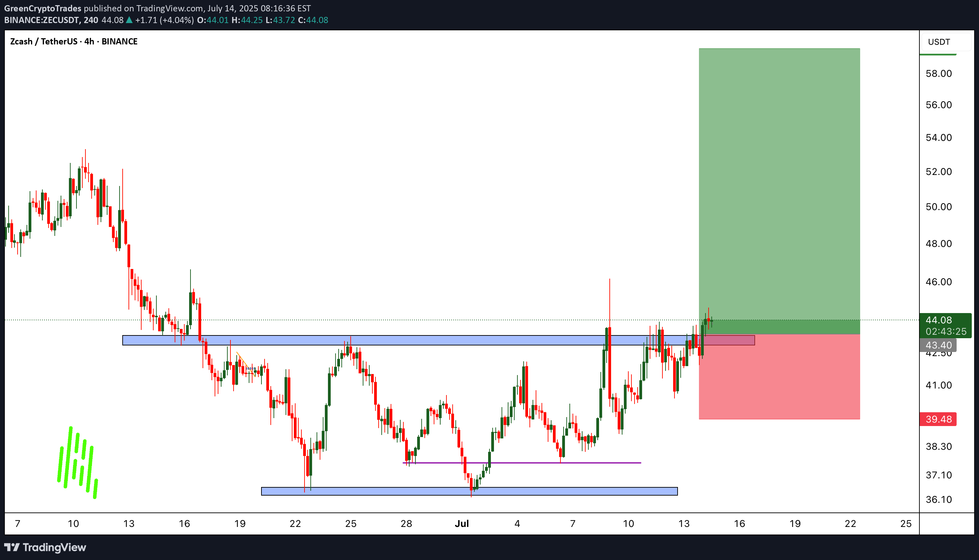Click the 56.00 price axis label
The width and height of the screenshot is (979, 560).
(x=939, y=105)
